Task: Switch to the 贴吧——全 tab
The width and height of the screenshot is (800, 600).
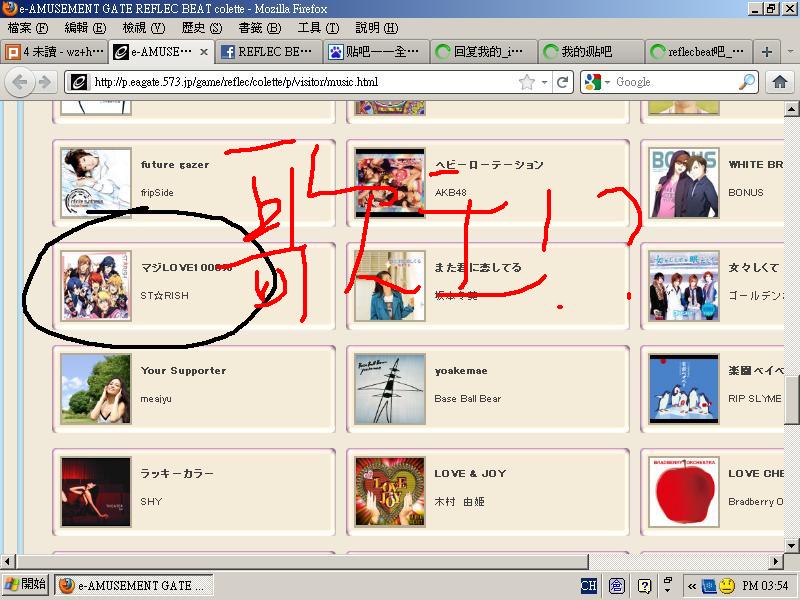Action: click(376, 52)
